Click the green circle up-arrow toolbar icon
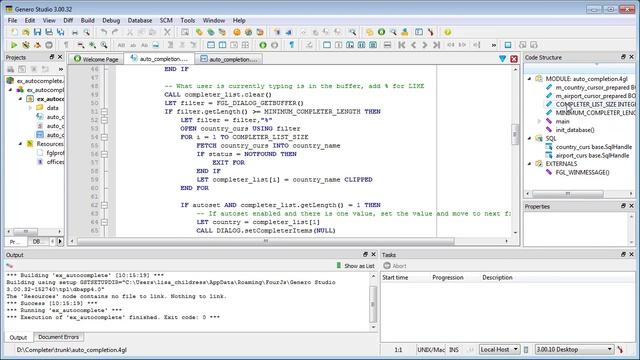Viewport: 640px width, 360px height. click(x=263, y=45)
